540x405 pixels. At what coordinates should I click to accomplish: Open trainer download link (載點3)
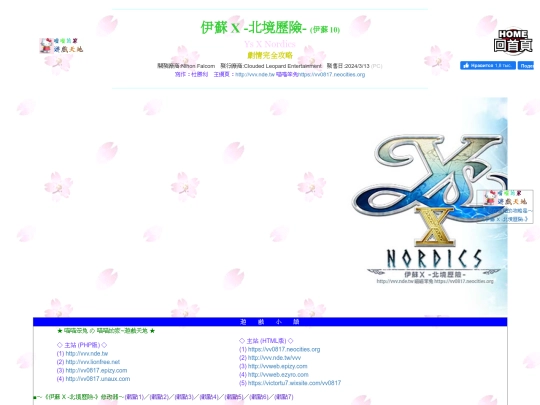(184, 397)
